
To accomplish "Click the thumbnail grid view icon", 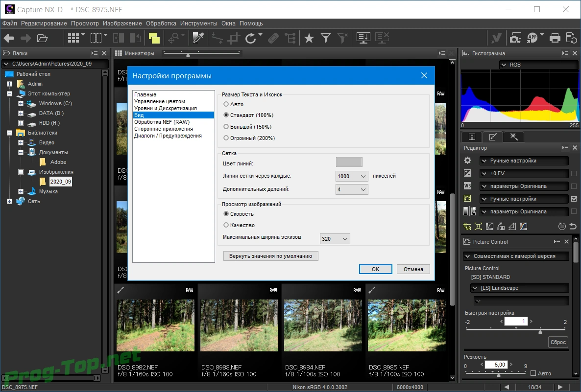I will point(73,38).
